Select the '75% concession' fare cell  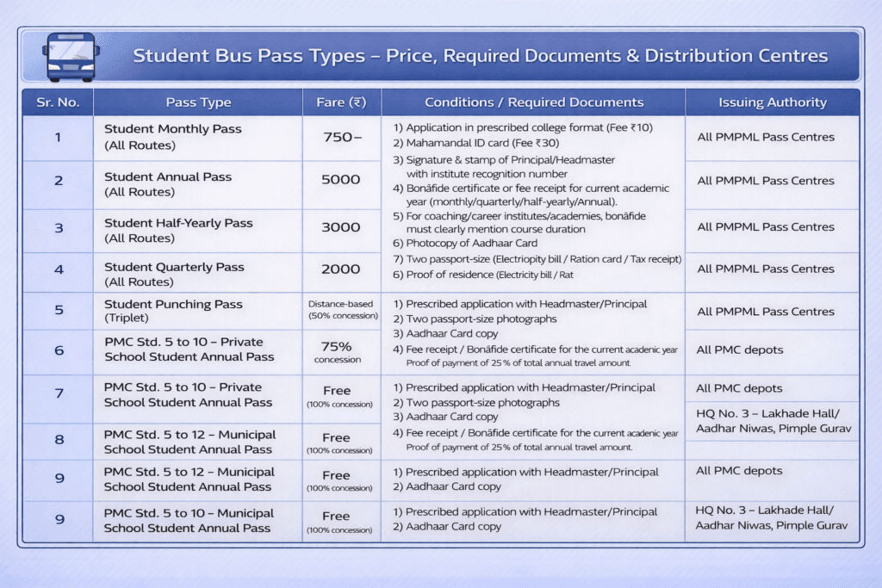point(341,350)
